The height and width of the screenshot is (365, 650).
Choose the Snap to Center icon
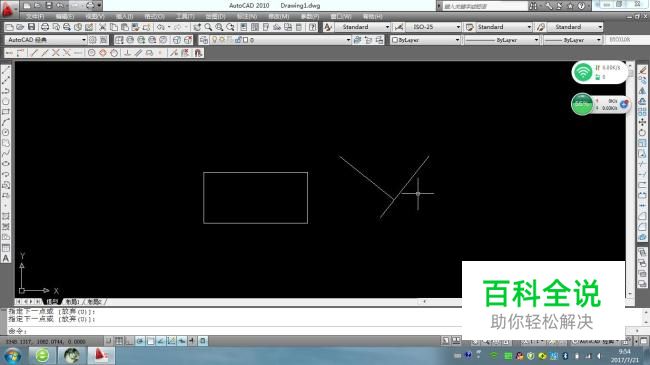[92, 53]
